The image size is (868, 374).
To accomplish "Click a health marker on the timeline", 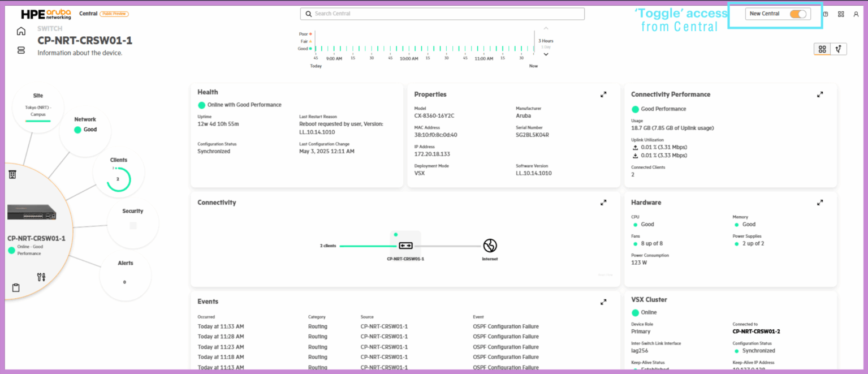I will [424, 49].
